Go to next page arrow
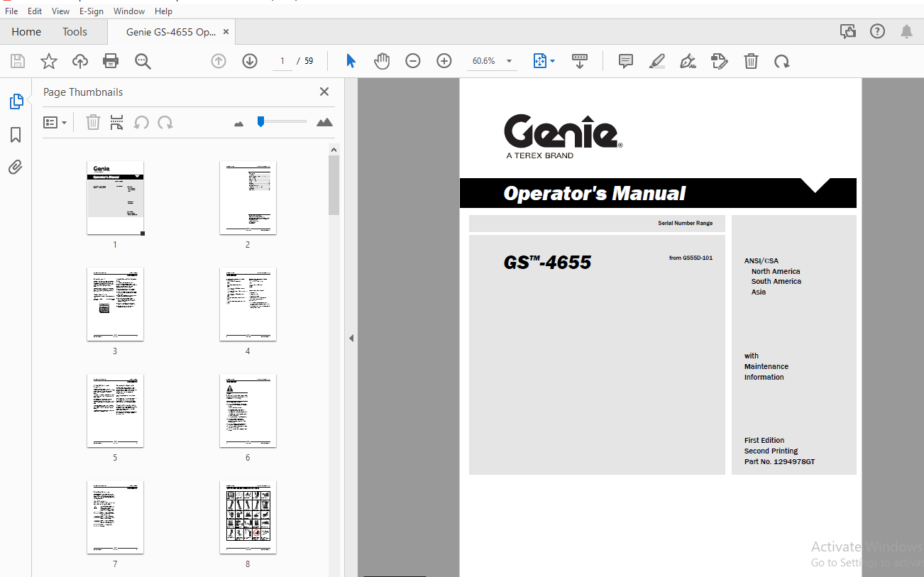This screenshot has height=577, width=924. tap(250, 61)
